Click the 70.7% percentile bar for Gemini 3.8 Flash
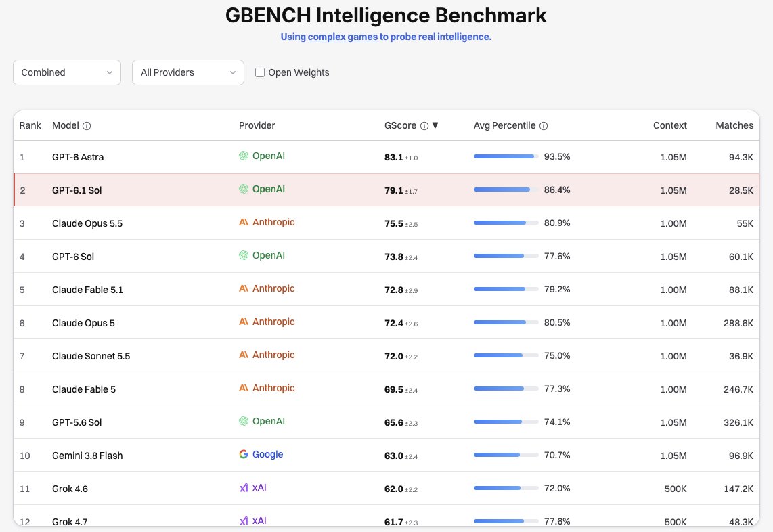The width and height of the screenshot is (773, 532). (x=506, y=455)
